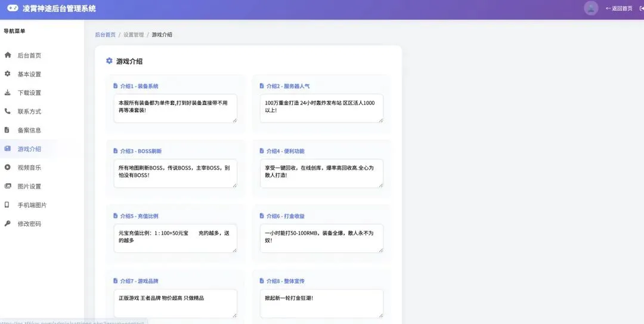Viewport: 644px width, 324px height.
Task: Click the download icon beside 下载设置
Action: pos(7,92)
